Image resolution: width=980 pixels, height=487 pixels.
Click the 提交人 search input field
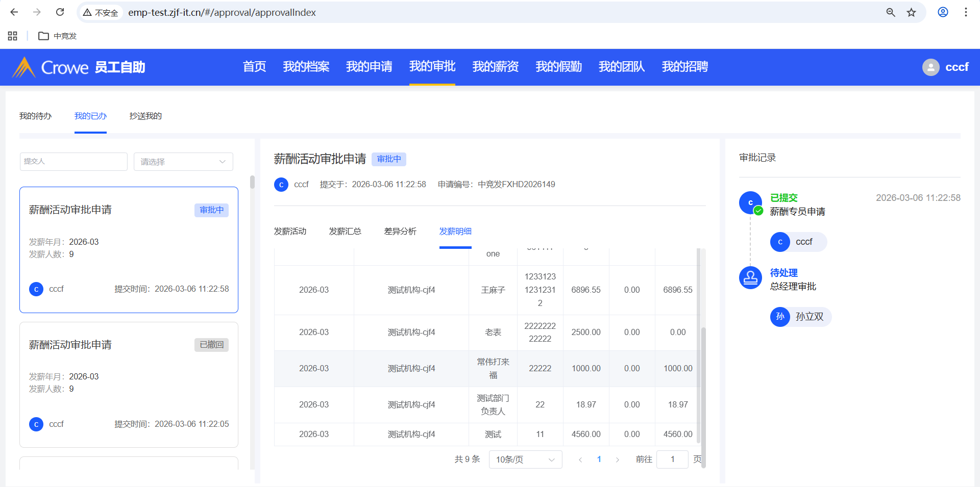73,162
